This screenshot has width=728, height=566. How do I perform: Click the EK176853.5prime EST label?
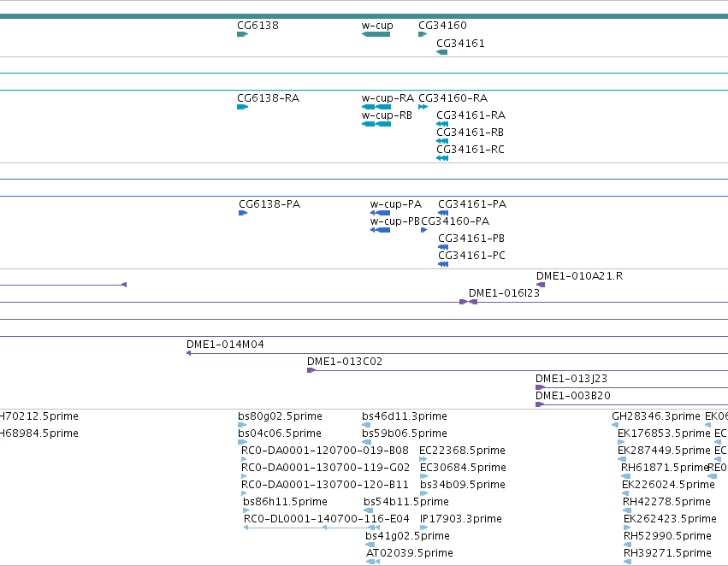(664, 433)
